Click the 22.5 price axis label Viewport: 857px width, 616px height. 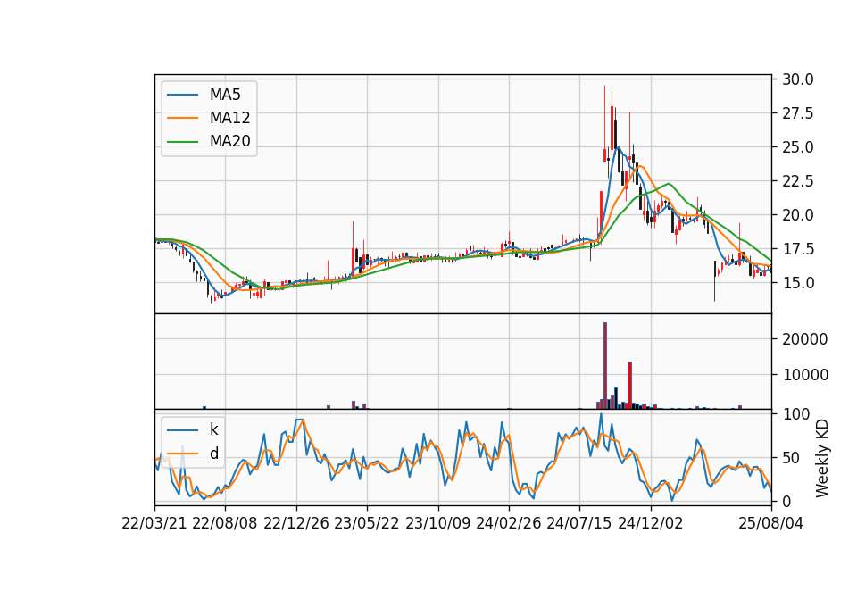tap(797, 181)
